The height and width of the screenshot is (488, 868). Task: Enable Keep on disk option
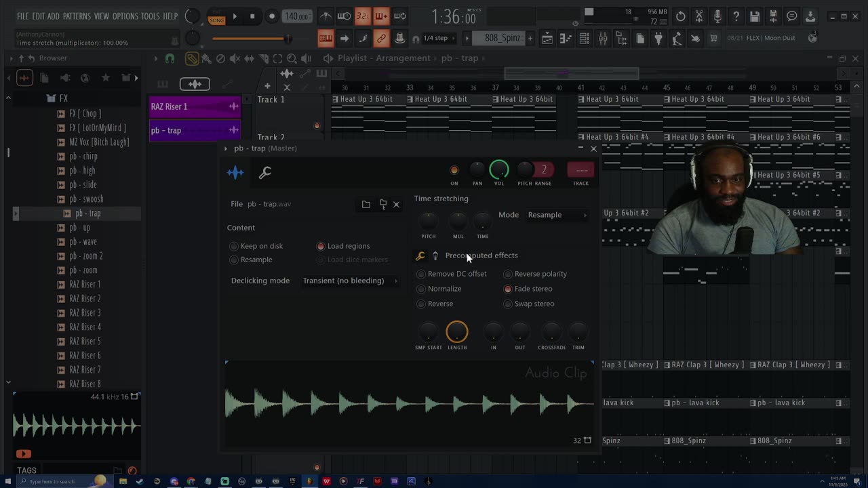pos(256,246)
